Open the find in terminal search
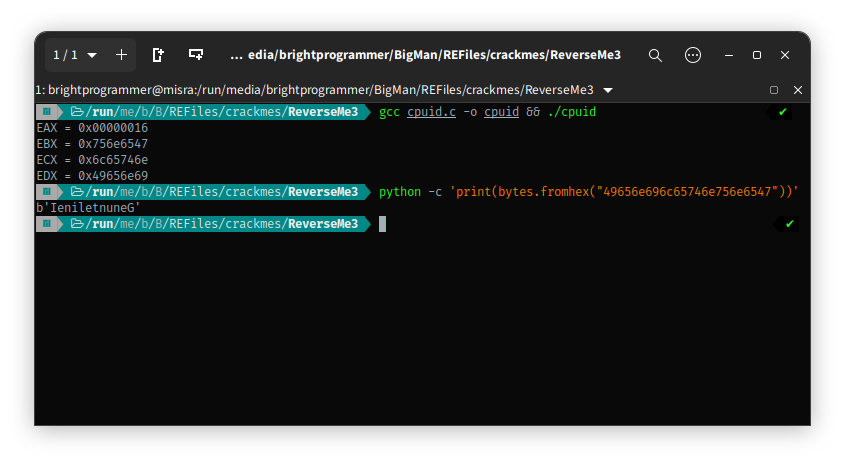Screen dimensions: 845x463 [x=655, y=55]
